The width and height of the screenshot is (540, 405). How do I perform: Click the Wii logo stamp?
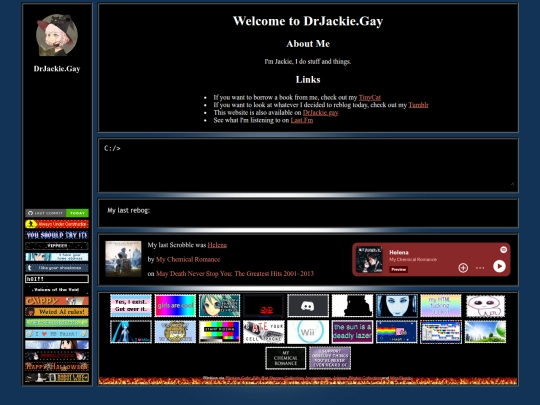point(308,332)
